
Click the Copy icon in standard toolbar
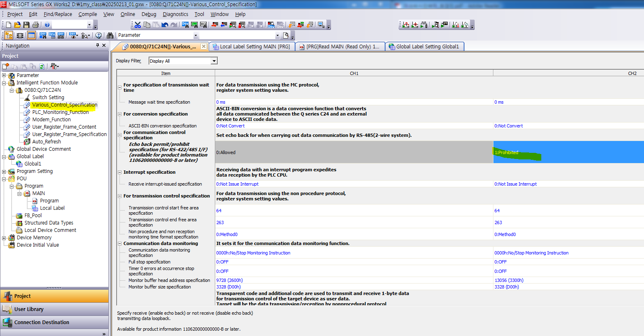[147, 25]
